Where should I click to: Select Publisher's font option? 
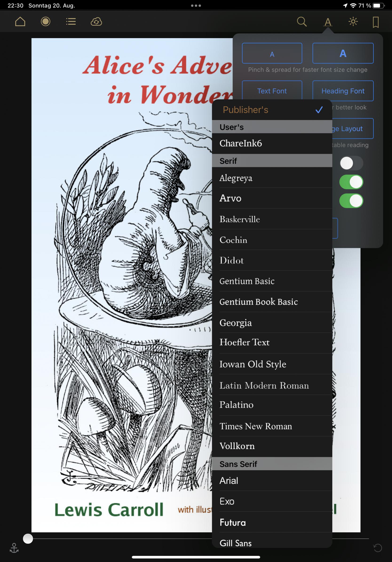pos(272,110)
